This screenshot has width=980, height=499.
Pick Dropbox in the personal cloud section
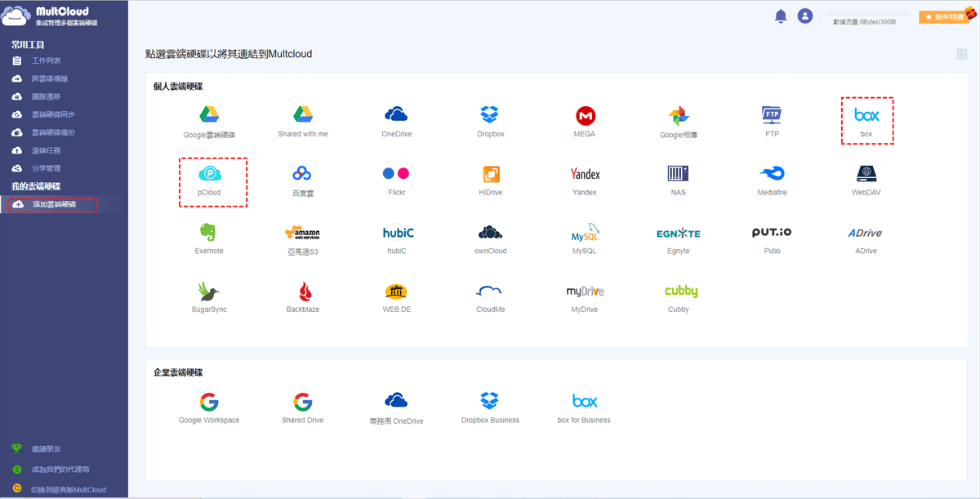click(490, 114)
